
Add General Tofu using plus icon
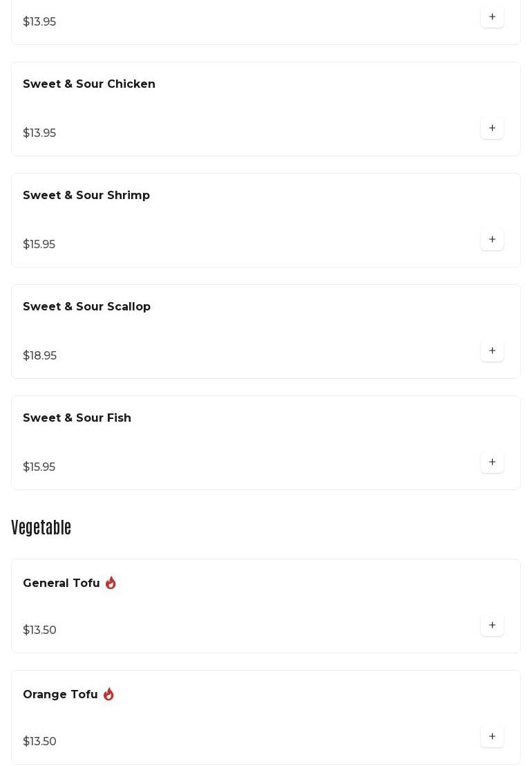492,625
